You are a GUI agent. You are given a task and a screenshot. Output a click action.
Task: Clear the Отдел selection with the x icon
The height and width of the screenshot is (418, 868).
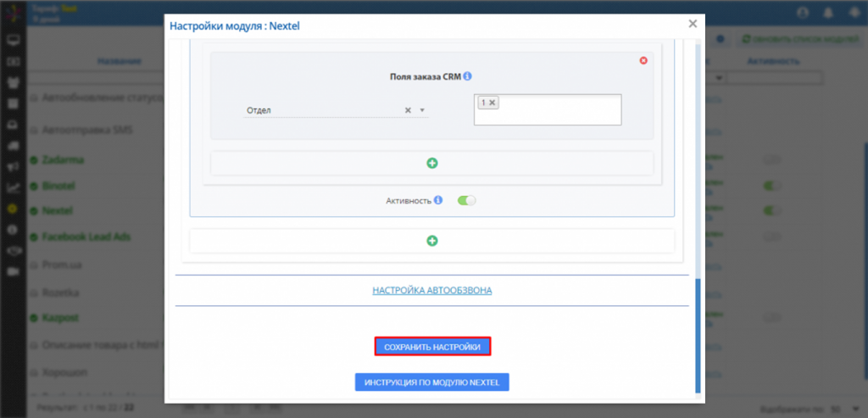(408, 110)
